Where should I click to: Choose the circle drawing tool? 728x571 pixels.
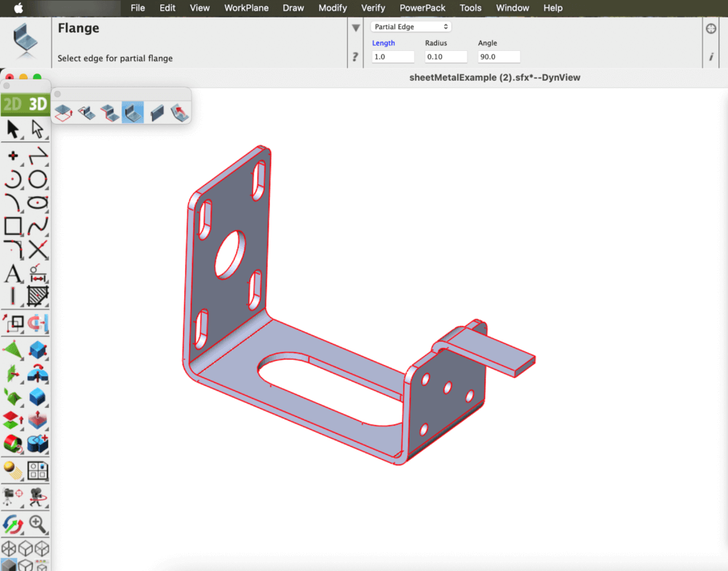[x=38, y=179]
